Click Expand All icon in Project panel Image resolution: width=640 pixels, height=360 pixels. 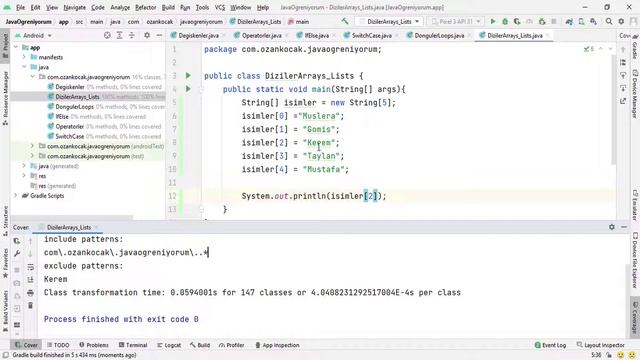pyautogui.click(x=119, y=36)
